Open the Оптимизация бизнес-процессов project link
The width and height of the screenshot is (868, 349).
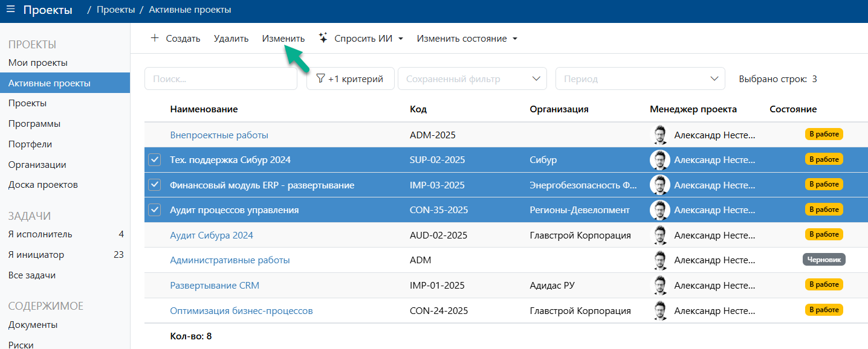[x=241, y=310]
